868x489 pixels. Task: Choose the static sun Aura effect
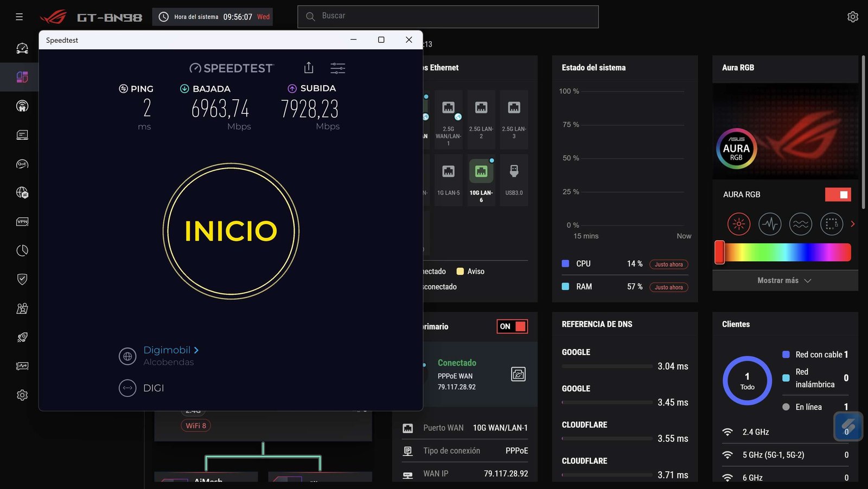tap(739, 223)
